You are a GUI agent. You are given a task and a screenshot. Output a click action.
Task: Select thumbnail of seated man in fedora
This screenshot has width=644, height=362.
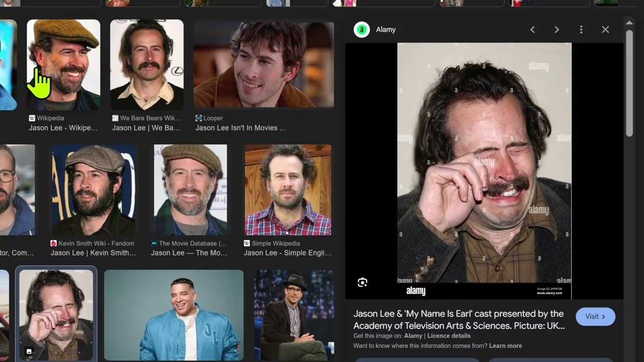[294, 315]
